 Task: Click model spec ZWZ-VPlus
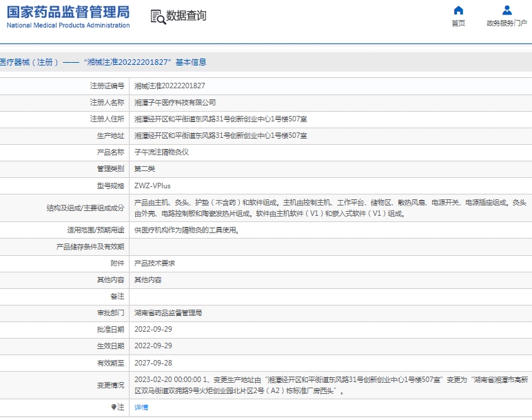click(152, 186)
